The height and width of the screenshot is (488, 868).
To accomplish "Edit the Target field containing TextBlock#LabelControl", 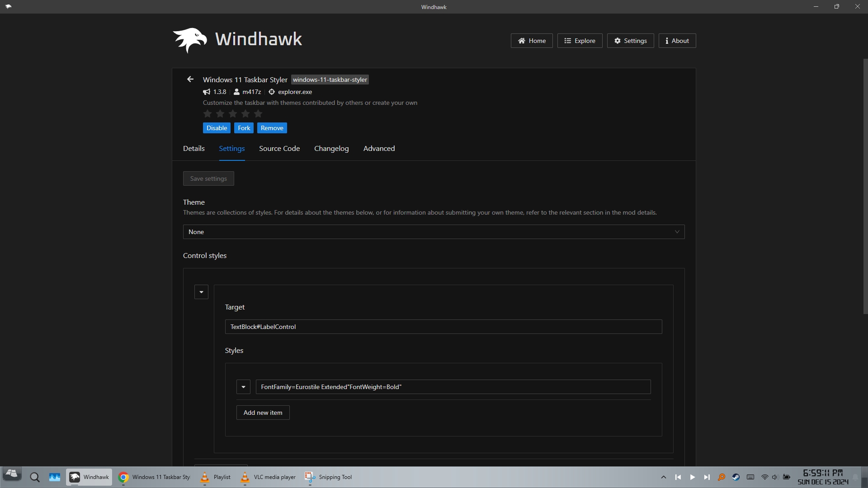I will click(443, 326).
